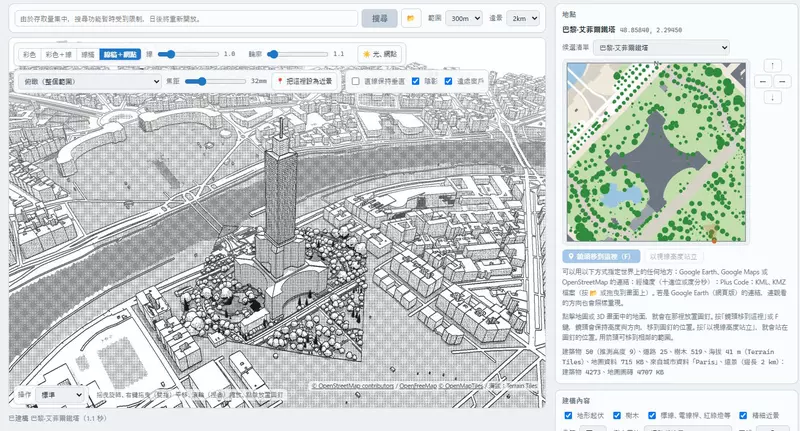The width and height of the screenshot is (800, 431).
Task: Pan minimap up with the up arrow
Action: point(772,66)
